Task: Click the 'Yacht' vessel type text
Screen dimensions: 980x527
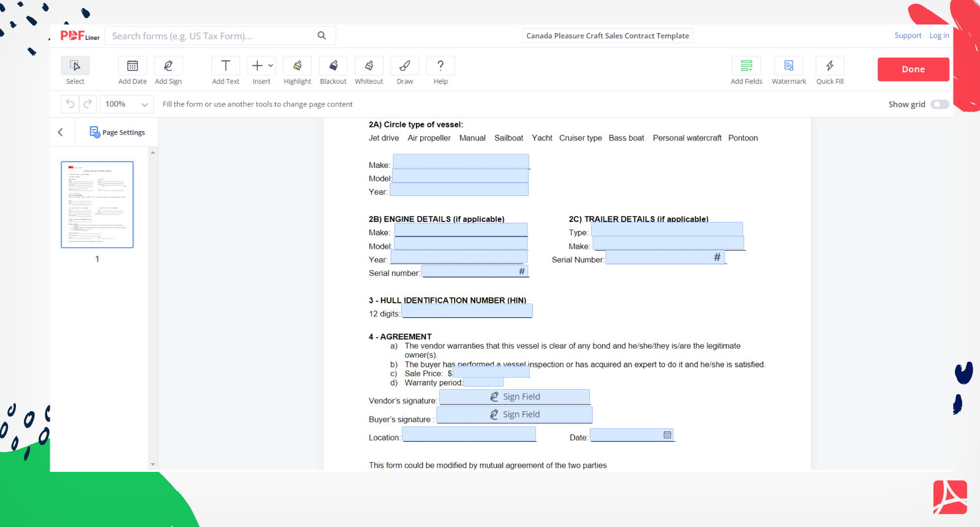Action: [x=542, y=138]
